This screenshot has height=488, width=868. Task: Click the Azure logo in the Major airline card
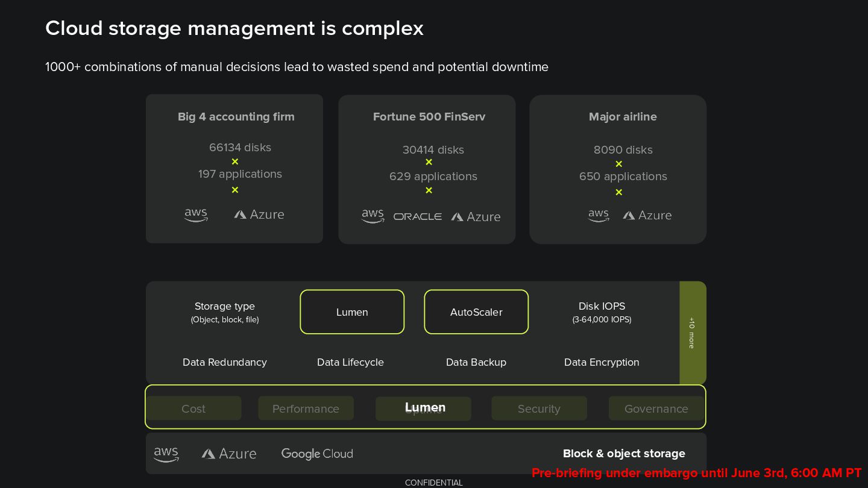point(647,215)
